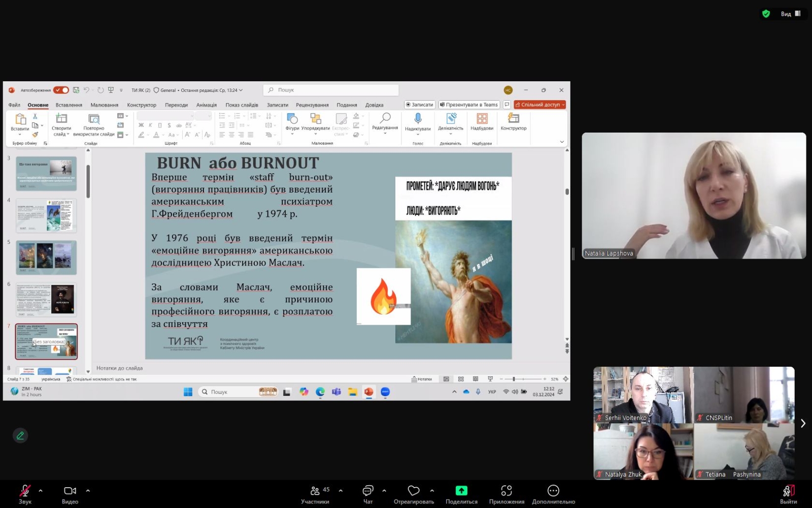Open the Участники participants panel
The width and height of the screenshot is (812, 508).
click(x=315, y=491)
